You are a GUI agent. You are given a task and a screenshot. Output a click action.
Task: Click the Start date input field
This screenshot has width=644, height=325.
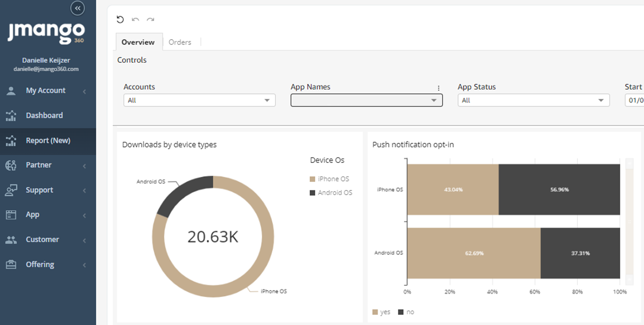tap(634, 100)
